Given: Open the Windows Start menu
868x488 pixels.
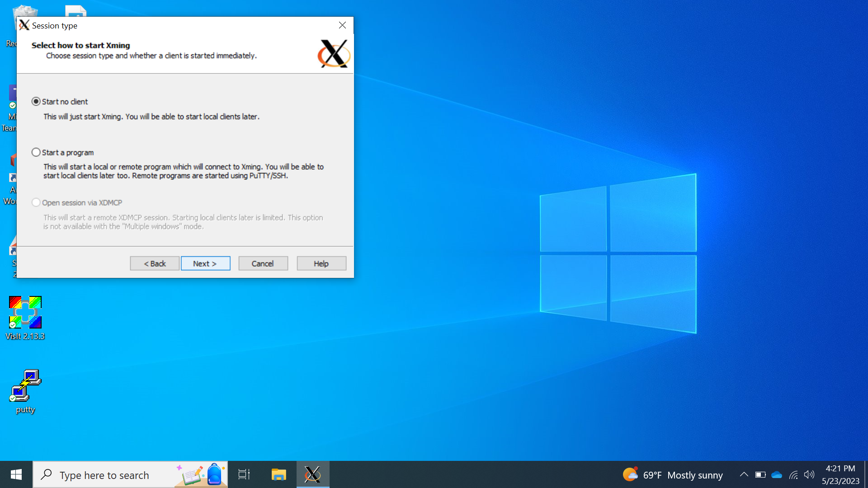Looking at the screenshot, I should click(16, 474).
